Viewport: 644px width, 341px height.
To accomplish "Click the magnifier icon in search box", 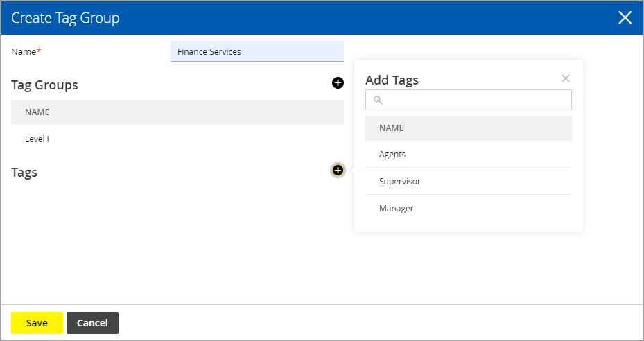I will [x=378, y=100].
